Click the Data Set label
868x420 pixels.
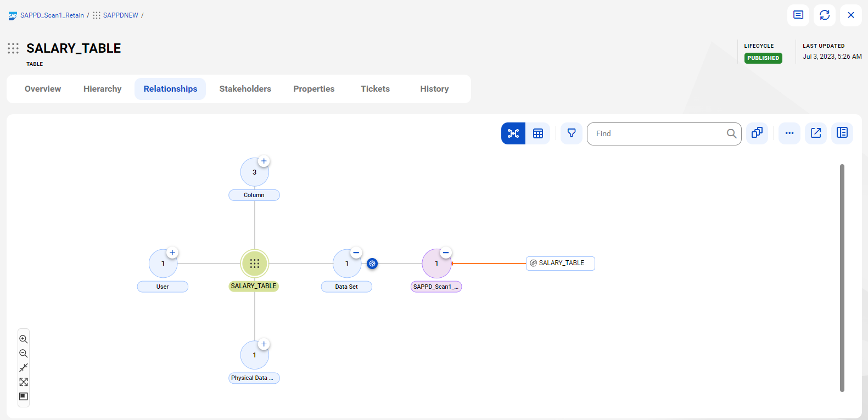coord(346,287)
